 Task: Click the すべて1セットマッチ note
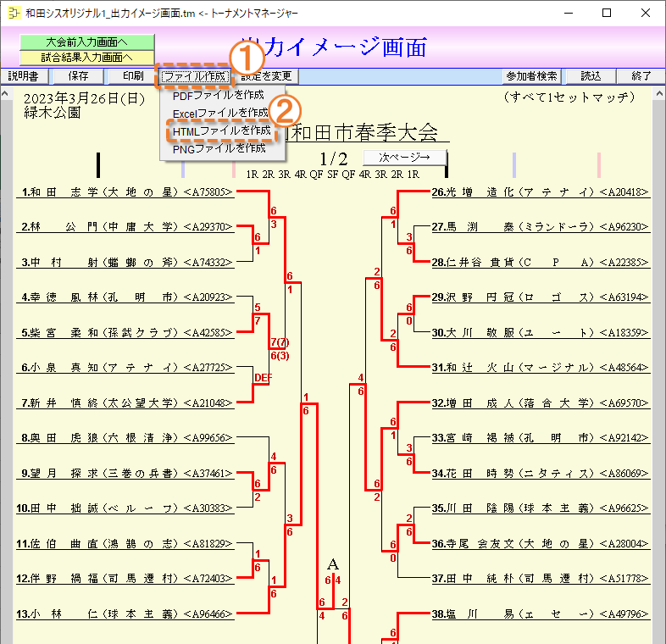pos(569,97)
